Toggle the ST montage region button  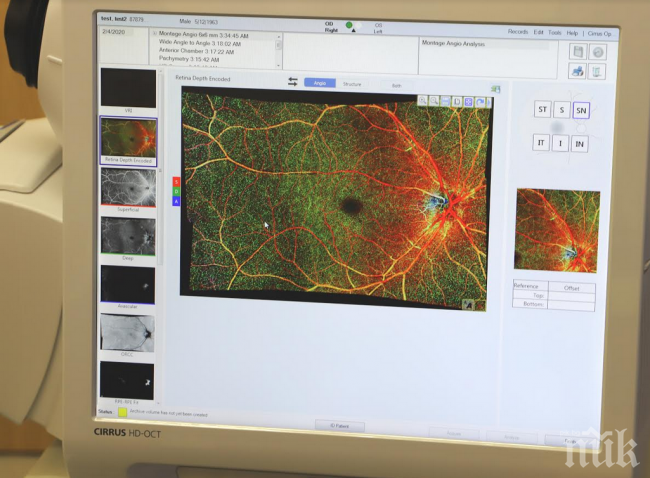tap(542, 110)
